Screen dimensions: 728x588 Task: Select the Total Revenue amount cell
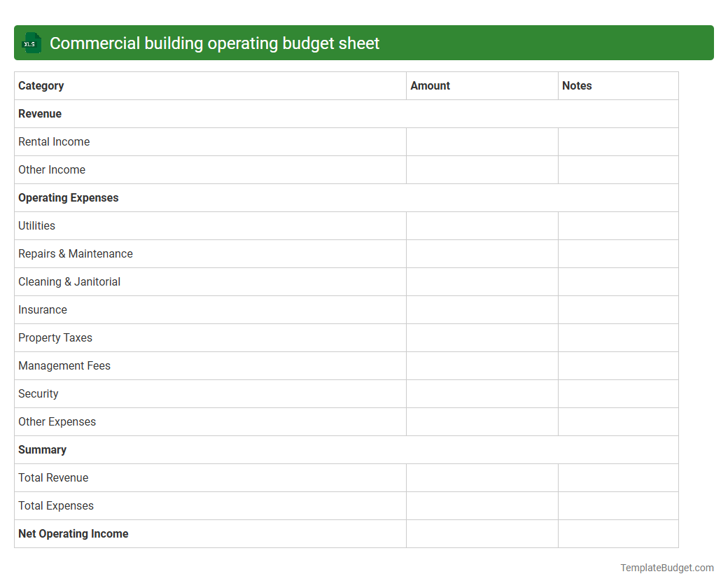pos(482,477)
